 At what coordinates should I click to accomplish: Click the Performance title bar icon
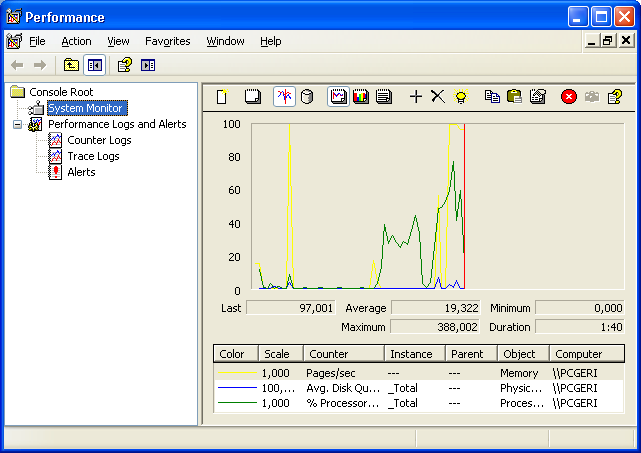tap(13, 17)
